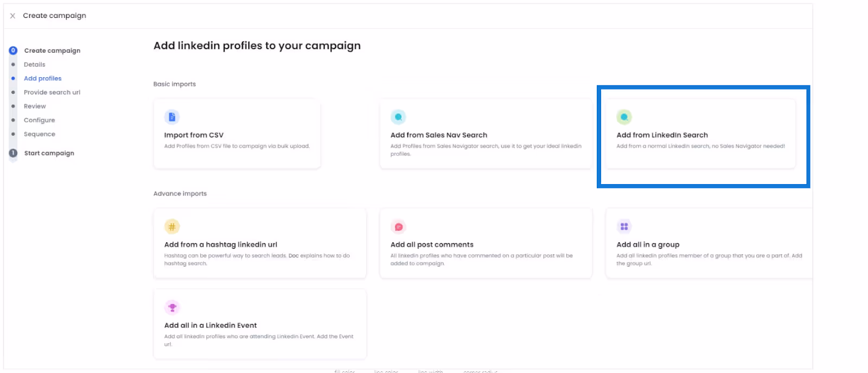Screen dimensions: 868x373
Task: Select the Configure step indicator
Action: (x=13, y=120)
